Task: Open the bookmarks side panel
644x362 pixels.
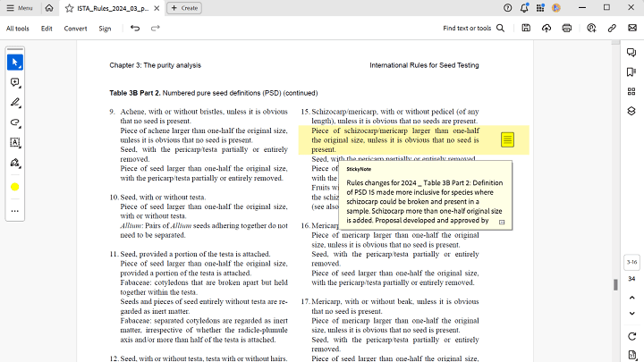Action: 631,72
